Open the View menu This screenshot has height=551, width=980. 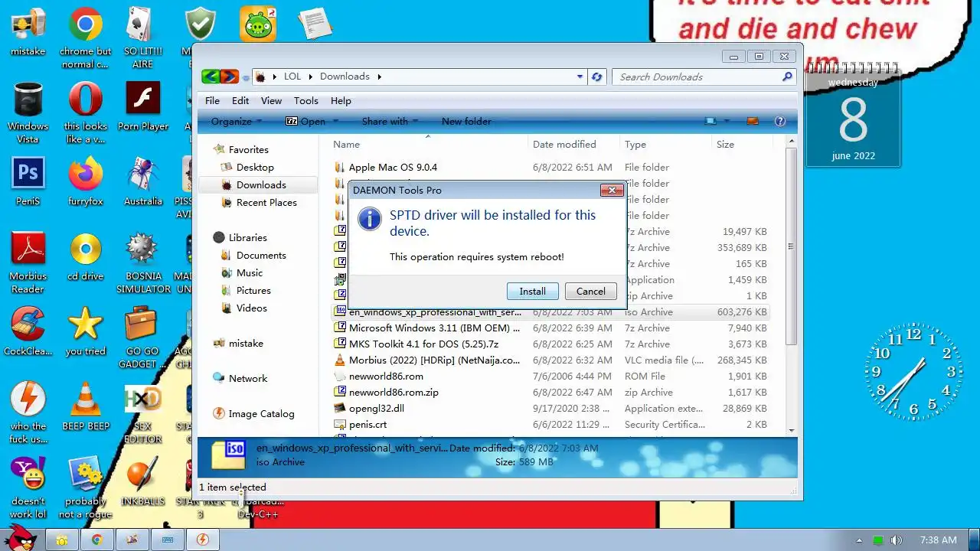pos(271,100)
